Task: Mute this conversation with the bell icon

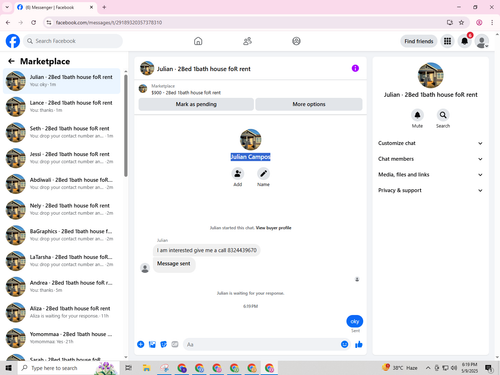Action: (417, 115)
